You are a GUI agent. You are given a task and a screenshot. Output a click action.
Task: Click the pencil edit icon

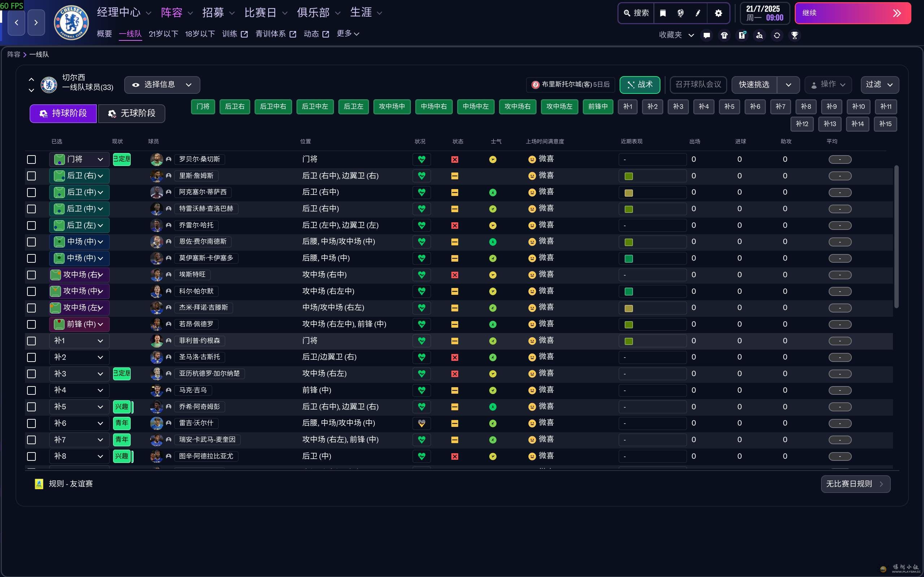pos(698,13)
